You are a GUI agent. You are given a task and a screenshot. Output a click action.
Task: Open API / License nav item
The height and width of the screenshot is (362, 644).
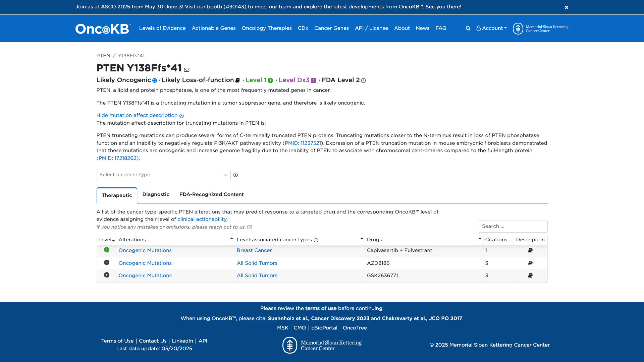coord(371,28)
